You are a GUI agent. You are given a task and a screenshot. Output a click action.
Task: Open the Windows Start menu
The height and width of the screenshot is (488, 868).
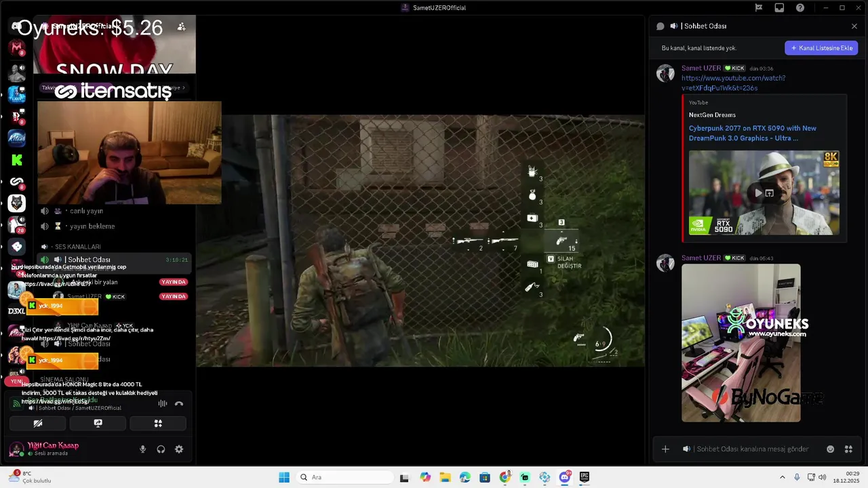click(x=284, y=477)
